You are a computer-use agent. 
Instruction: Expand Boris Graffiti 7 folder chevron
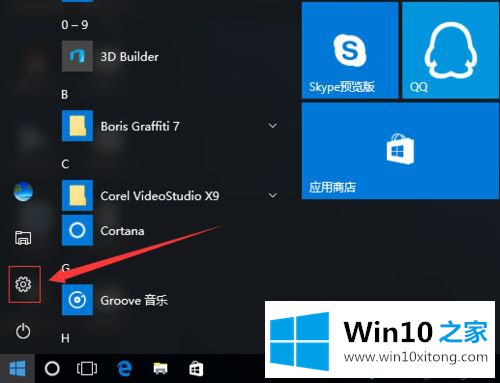coord(273,126)
